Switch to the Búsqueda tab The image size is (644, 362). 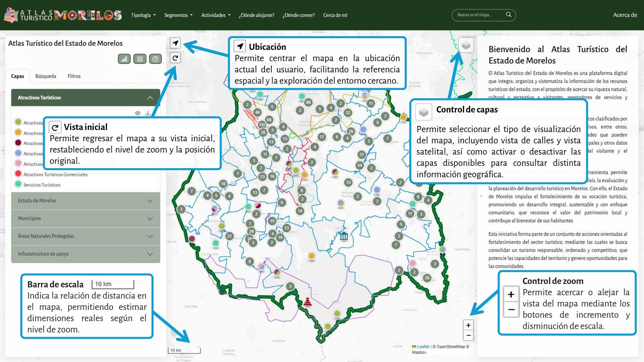45,76
